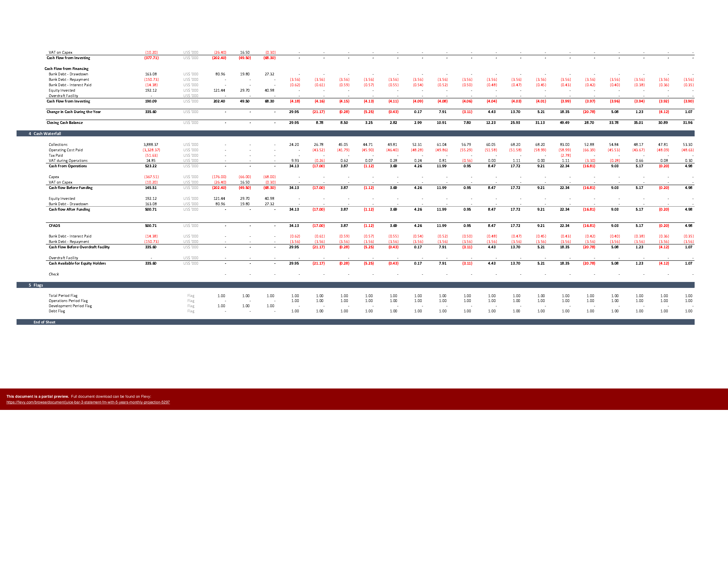Click the 'Development Period Flag' row label
This screenshot has width=728, height=562.
[70, 306]
